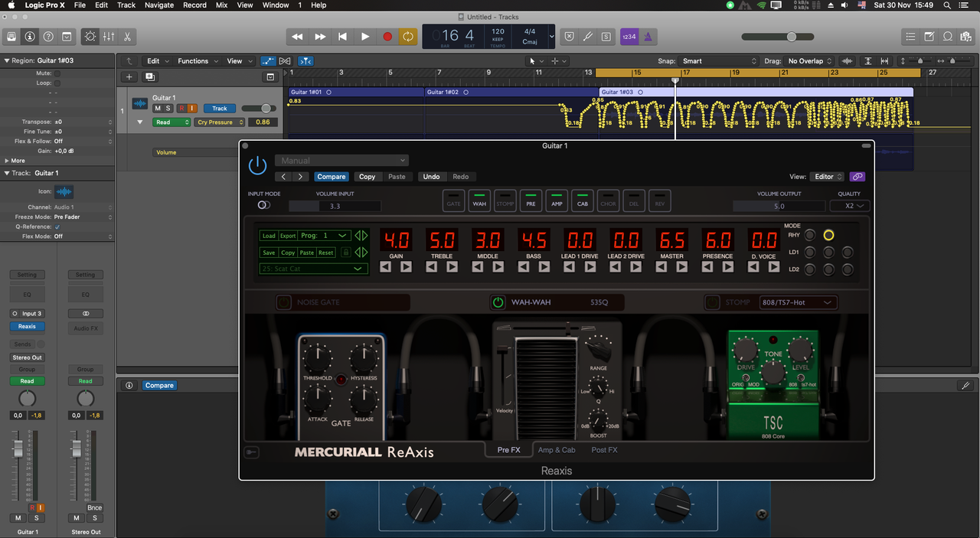Viewport: 980px width, 538px height.
Task: Open Editors scissors icon
Action: [127, 36]
